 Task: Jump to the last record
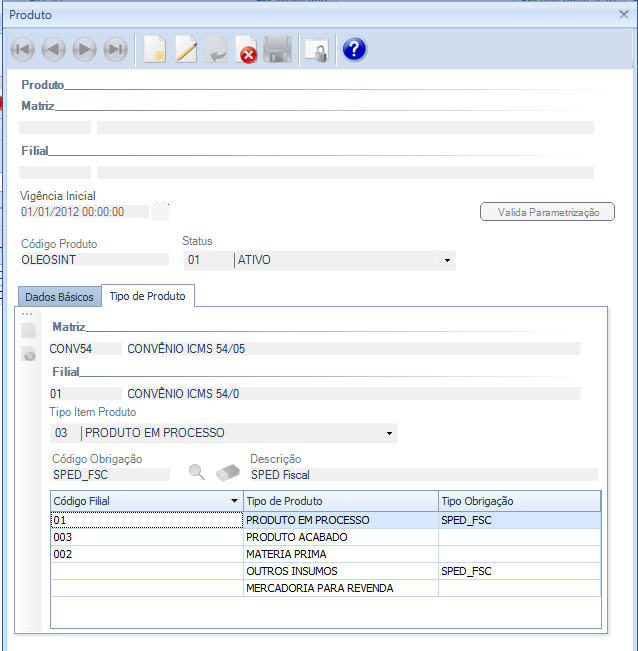point(116,50)
